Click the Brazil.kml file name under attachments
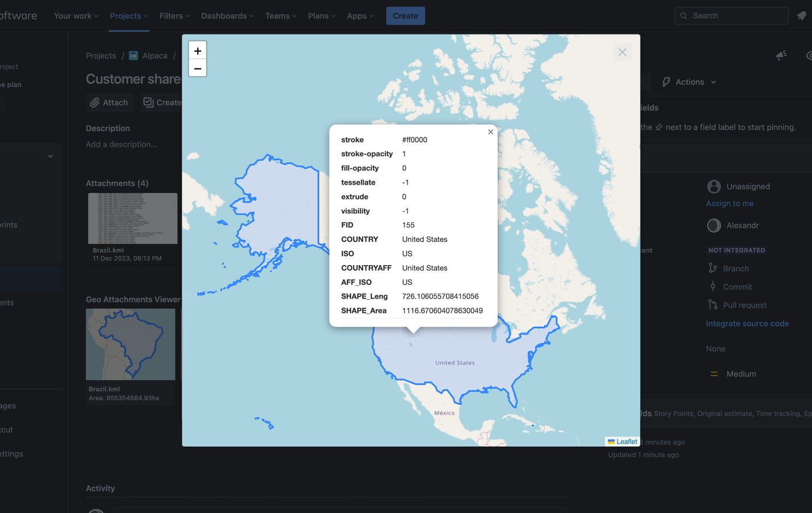The width and height of the screenshot is (812, 513). 108,250
